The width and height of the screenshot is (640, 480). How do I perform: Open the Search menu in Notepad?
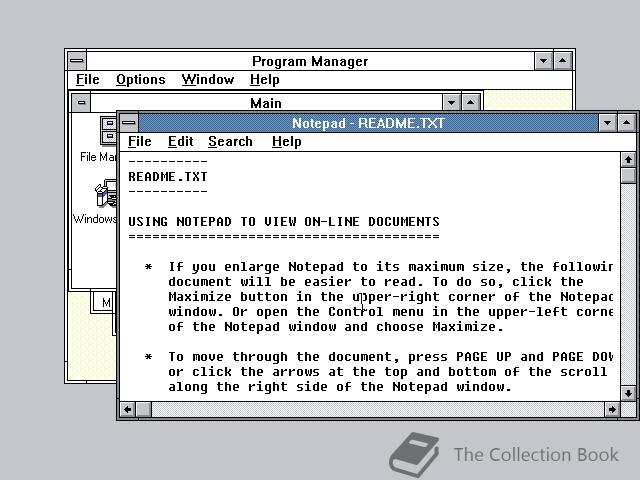(230, 142)
